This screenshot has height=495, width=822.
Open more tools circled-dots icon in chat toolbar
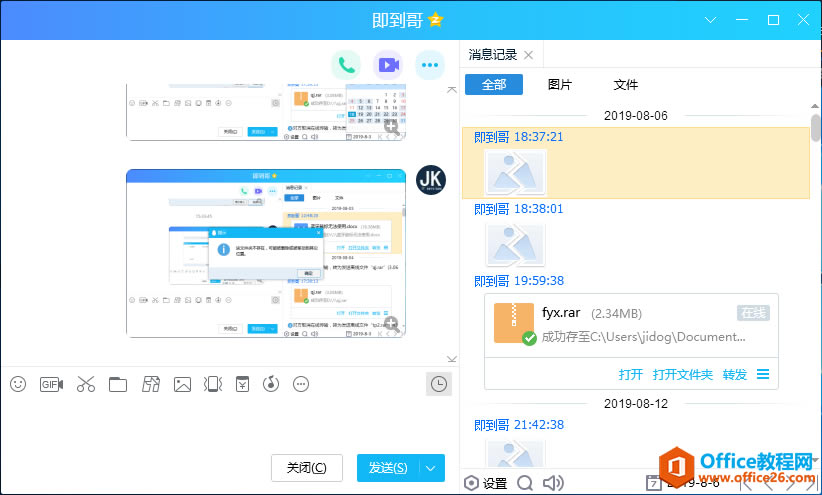point(301,384)
